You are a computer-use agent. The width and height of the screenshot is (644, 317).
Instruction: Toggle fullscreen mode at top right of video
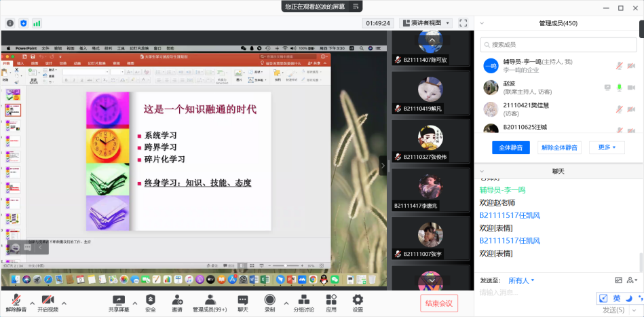[463, 22]
